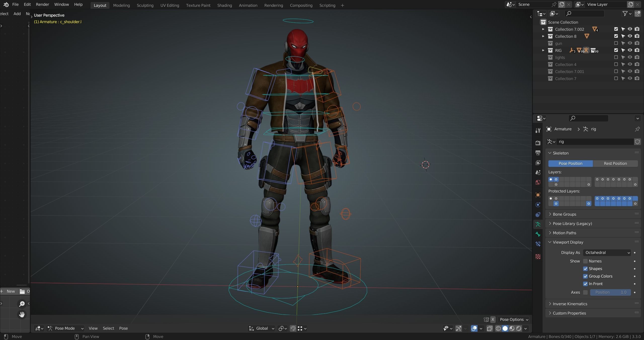Toggle the viewport overlays button
This screenshot has height=340, width=644.
point(474,328)
